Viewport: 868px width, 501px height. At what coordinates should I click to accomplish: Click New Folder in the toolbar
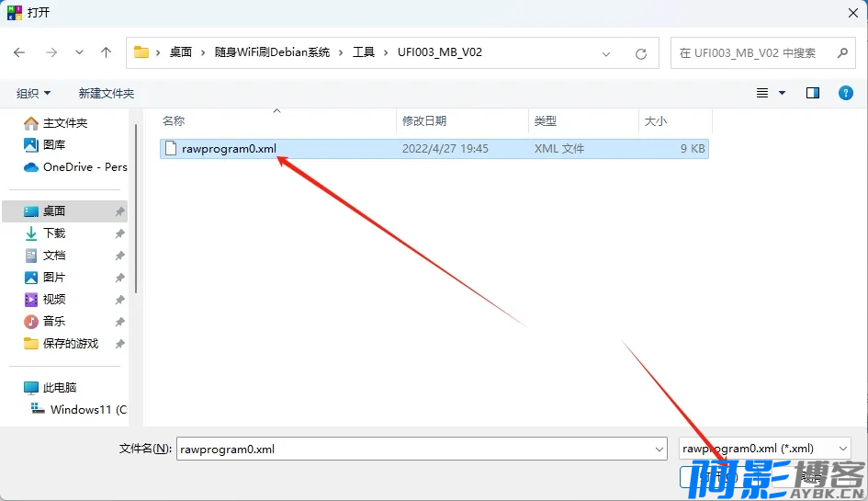tap(107, 94)
